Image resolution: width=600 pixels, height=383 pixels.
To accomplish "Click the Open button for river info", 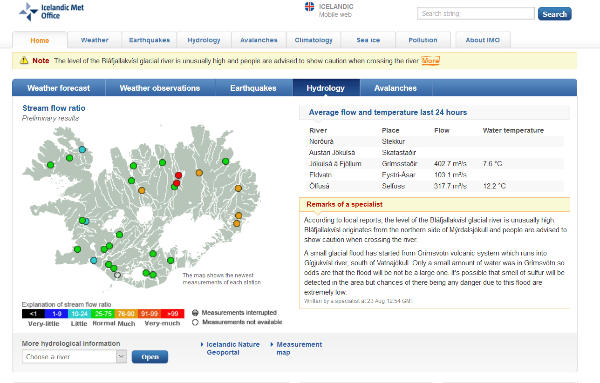I will (x=150, y=357).
